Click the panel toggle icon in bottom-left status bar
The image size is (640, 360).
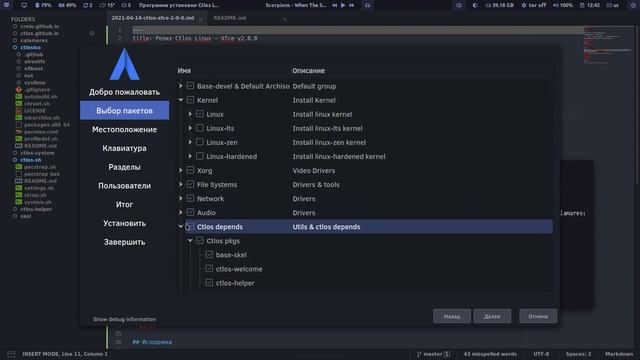[x=11, y=354]
